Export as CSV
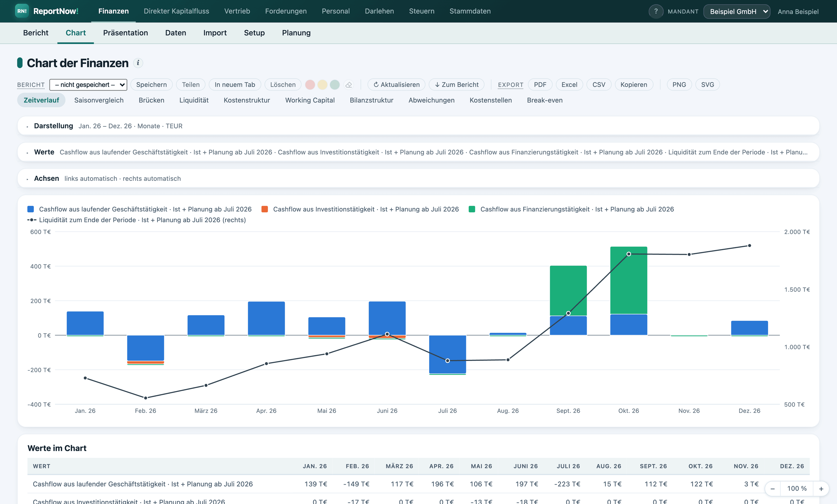 click(599, 85)
